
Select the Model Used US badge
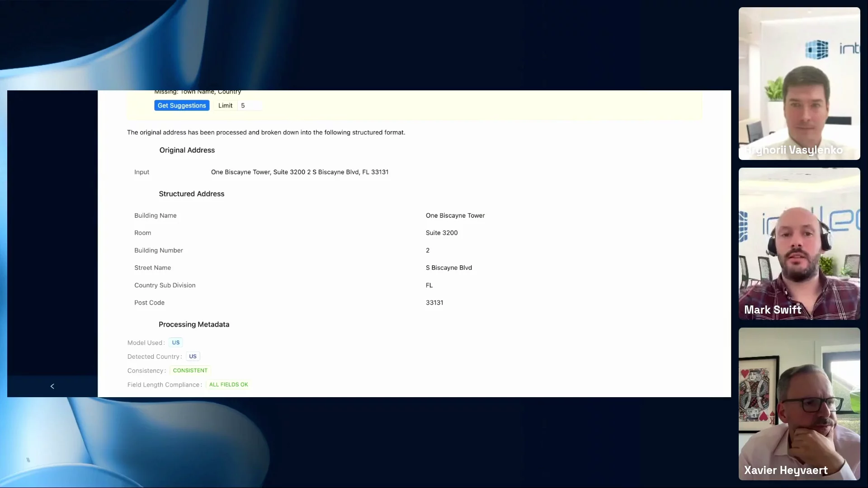[x=176, y=343]
